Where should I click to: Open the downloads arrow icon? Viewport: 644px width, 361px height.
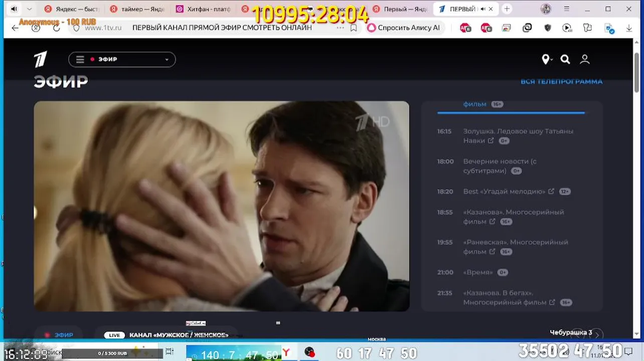[629, 29]
